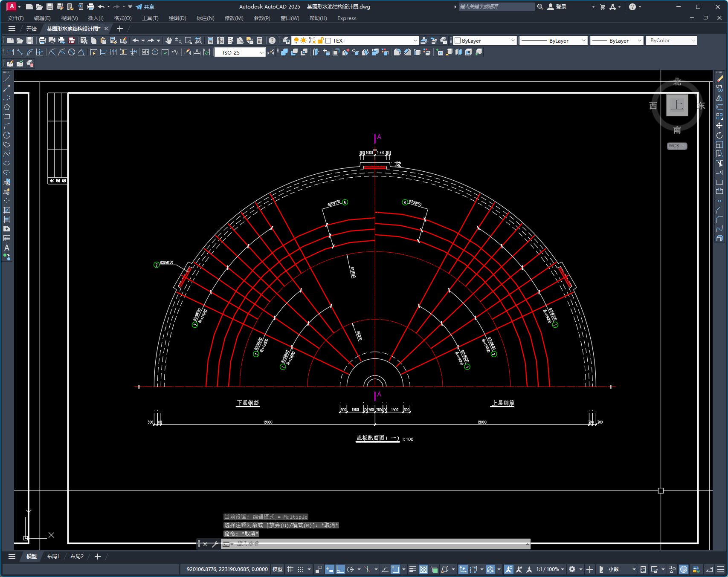Viewport: 728px width, 577px height.
Task: Expand the ISO-25 dimension style dropdown
Action: (261, 52)
